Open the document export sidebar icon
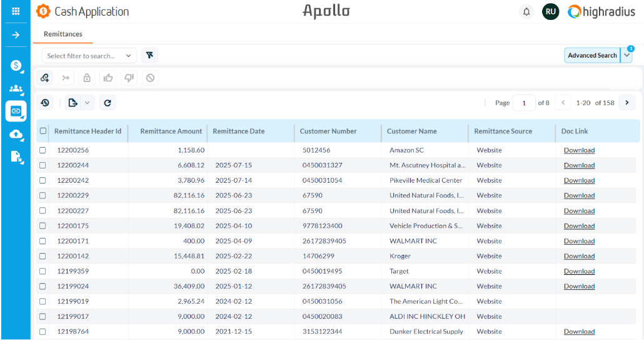644x340 pixels. [x=16, y=157]
